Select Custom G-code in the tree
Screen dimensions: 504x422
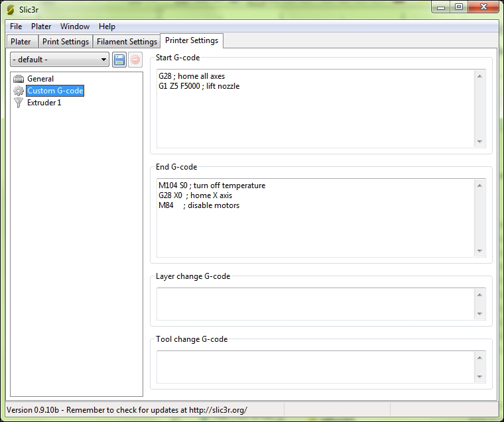coord(55,91)
